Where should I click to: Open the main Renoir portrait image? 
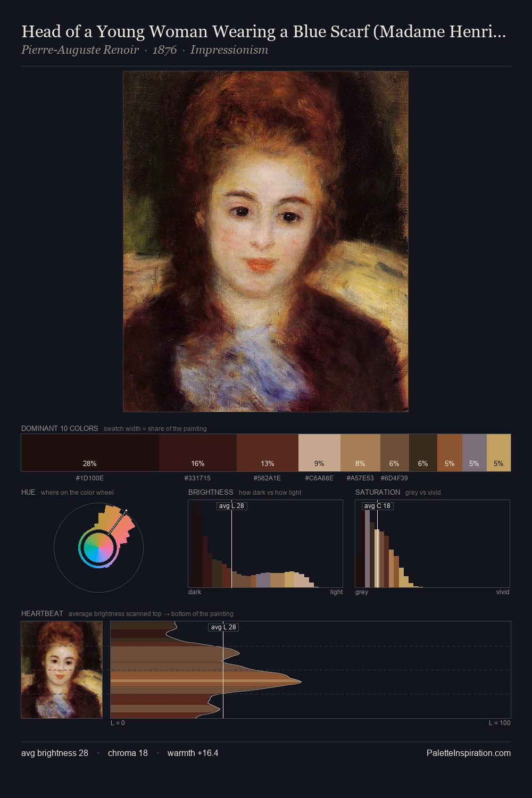click(265, 242)
